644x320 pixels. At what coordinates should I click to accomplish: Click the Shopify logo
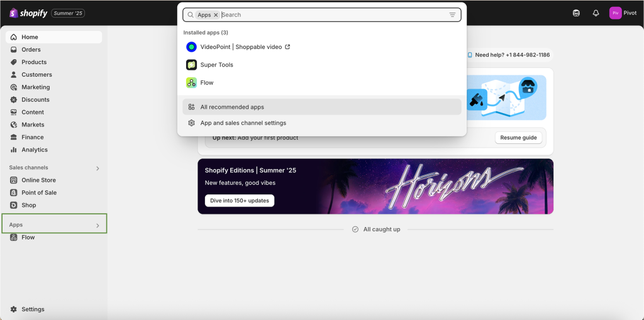pos(28,13)
